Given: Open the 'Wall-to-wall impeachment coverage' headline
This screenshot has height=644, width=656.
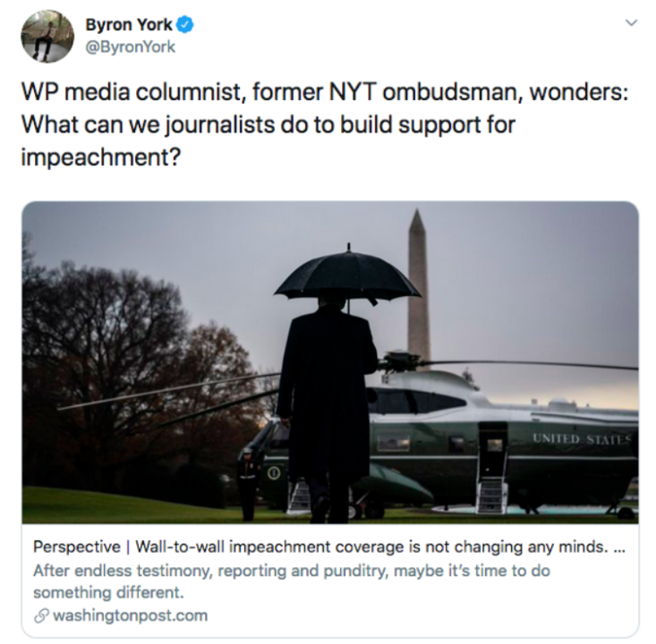Looking at the screenshot, I should pyautogui.click(x=371, y=547).
